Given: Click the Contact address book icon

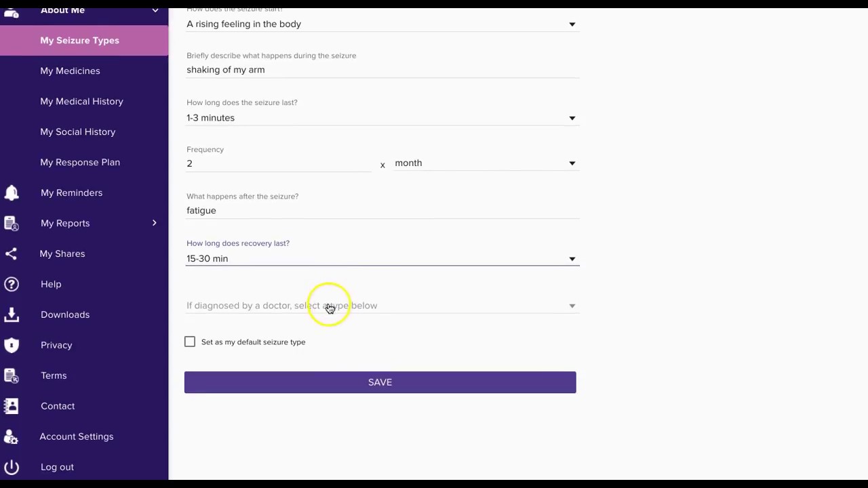Looking at the screenshot, I should 11,406.
